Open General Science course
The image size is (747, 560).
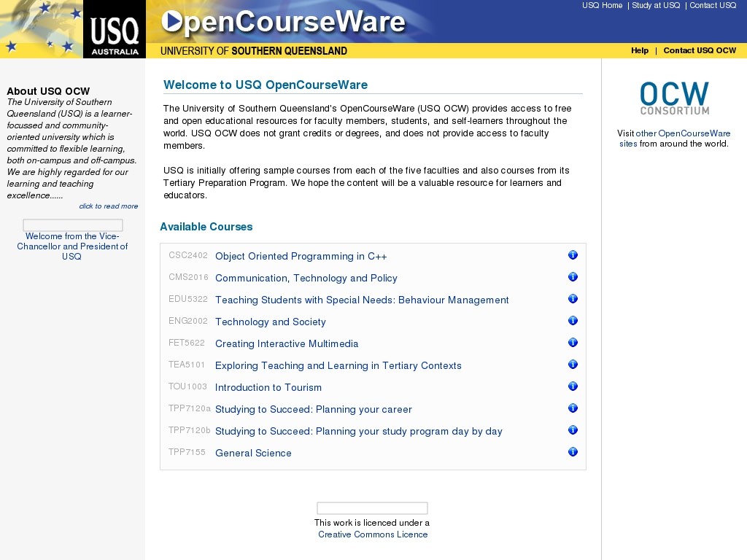click(253, 454)
